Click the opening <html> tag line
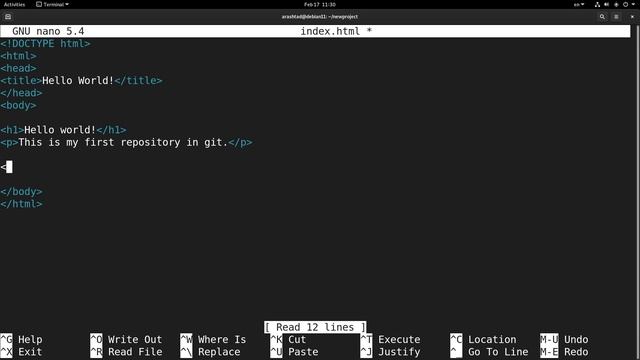The width and height of the screenshot is (640, 360). click(x=18, y=56)
